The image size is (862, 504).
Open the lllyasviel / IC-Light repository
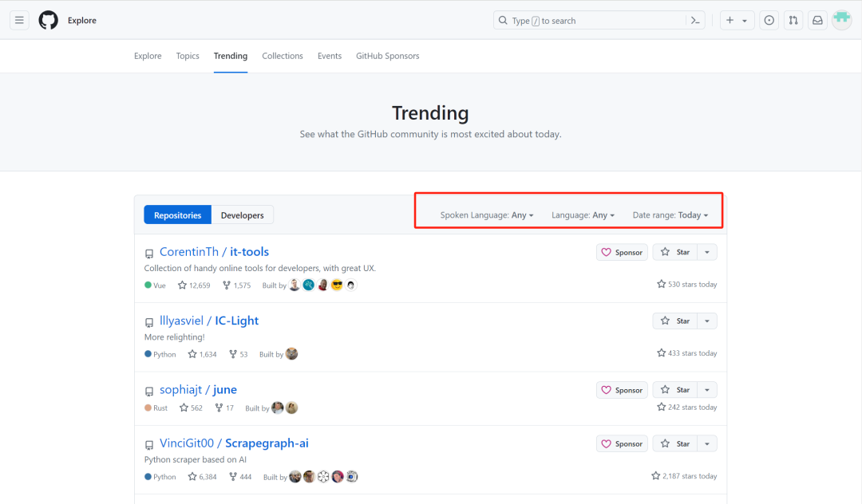209,321
